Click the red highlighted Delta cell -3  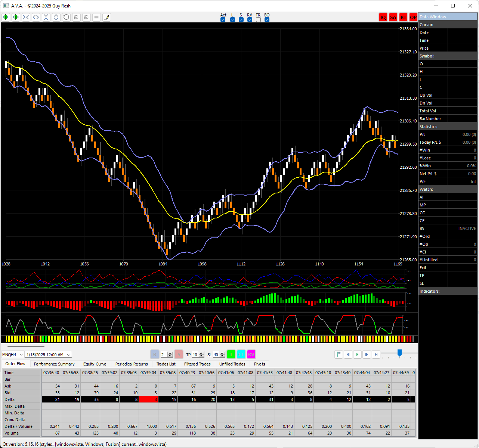(148, 399)
